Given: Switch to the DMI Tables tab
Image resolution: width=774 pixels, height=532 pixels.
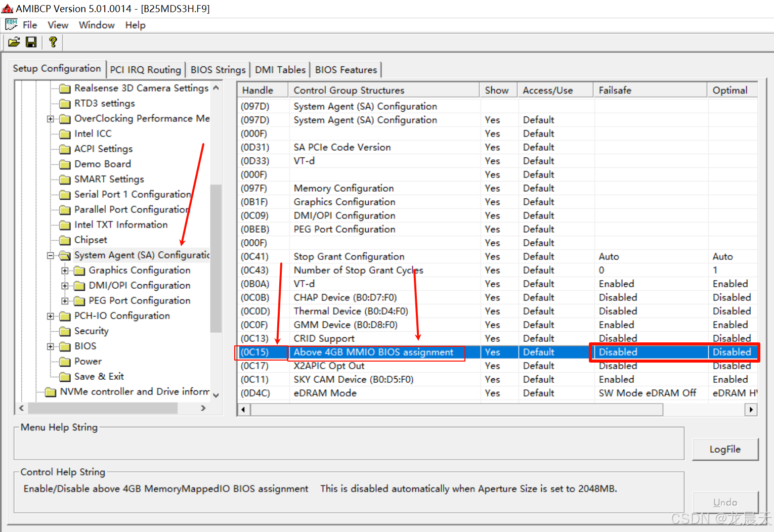Looking at the screenshot, I should (x=280, y=70).
